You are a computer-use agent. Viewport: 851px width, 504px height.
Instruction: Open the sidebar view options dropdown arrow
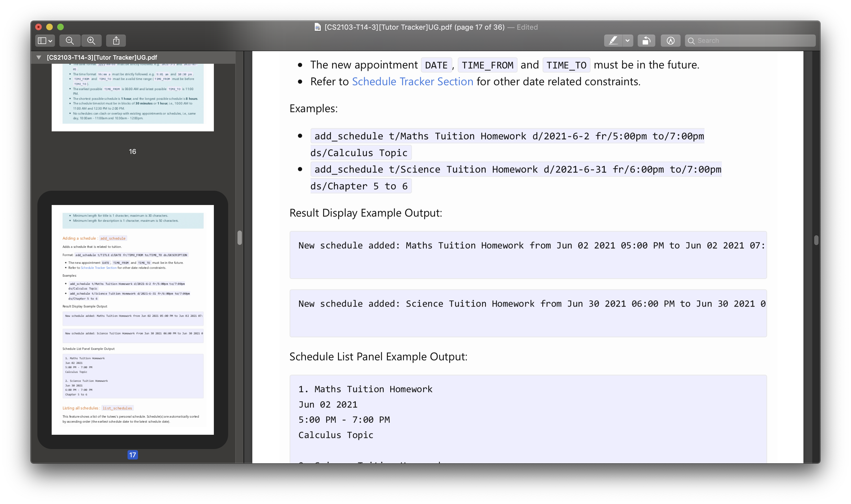[50, 41]
